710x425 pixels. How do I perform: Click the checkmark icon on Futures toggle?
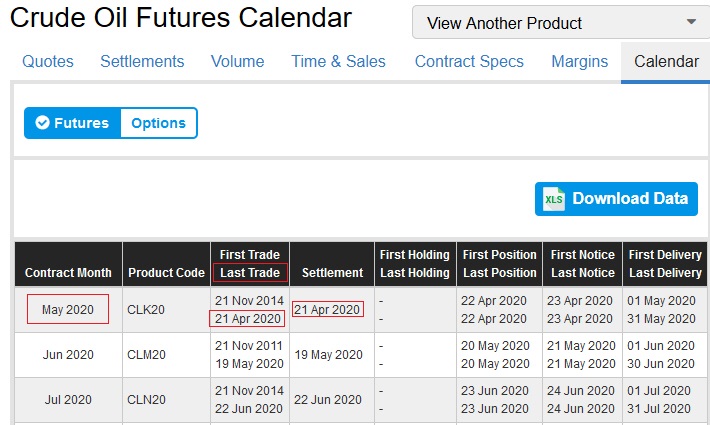click(x=42, y=123)
